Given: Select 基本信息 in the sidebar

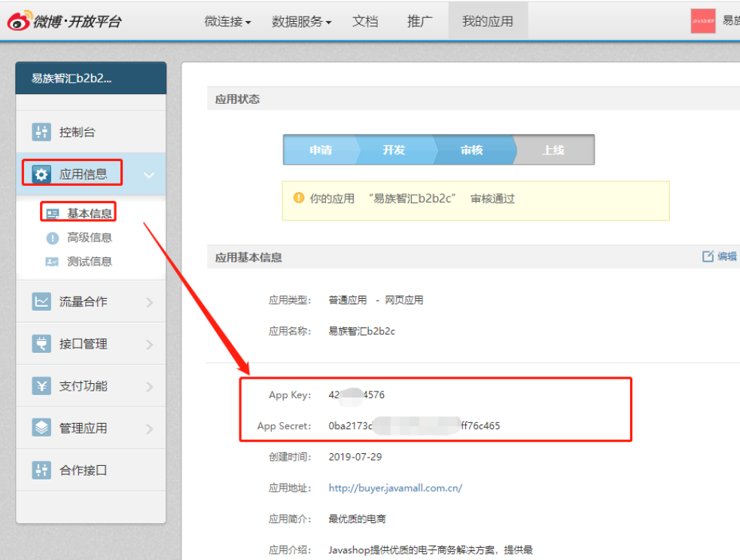Looking at the screenshot, I should (x=89, y=214).
